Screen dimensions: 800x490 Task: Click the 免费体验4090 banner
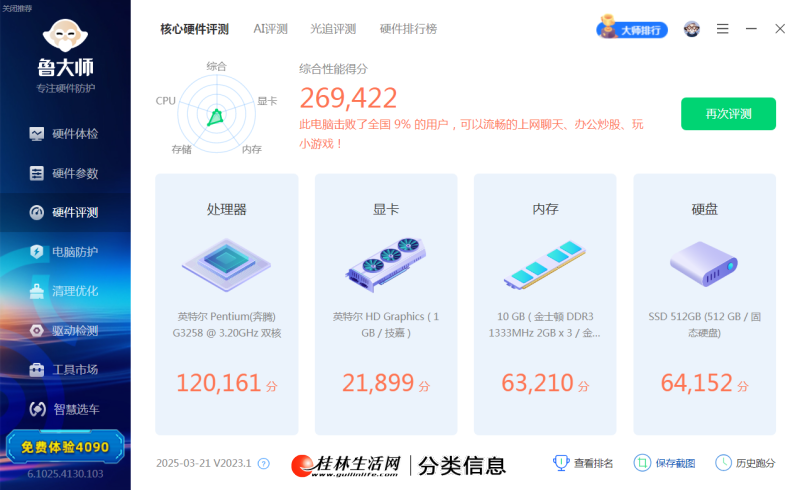click(65, 447)
